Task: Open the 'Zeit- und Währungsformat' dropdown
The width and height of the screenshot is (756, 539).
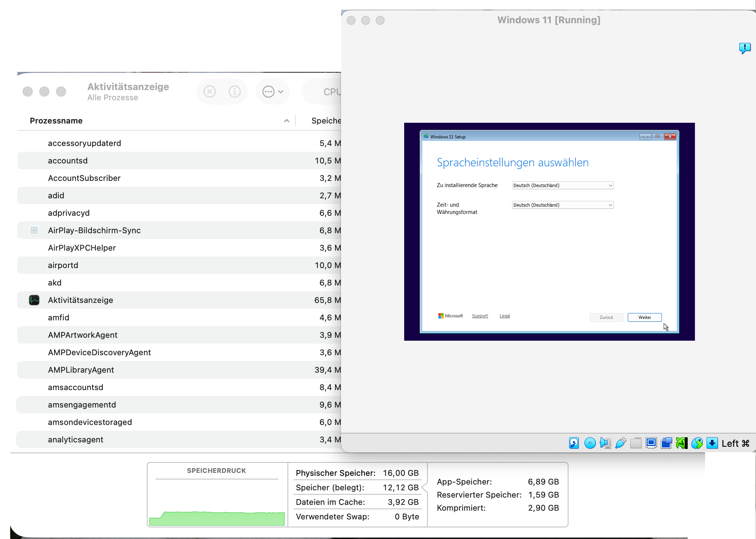Action: click(x=563, y=205)
